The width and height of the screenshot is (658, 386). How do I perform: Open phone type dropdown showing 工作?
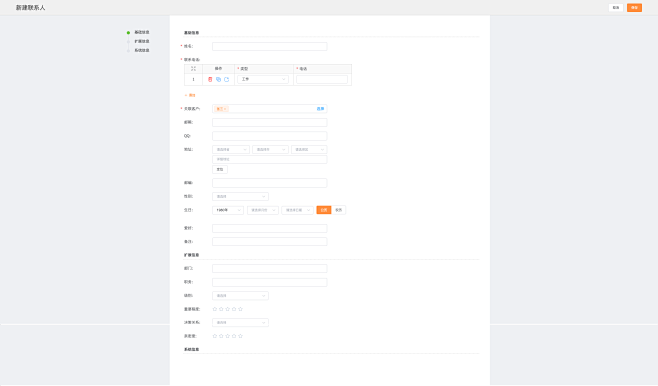[x=263, y=79]
